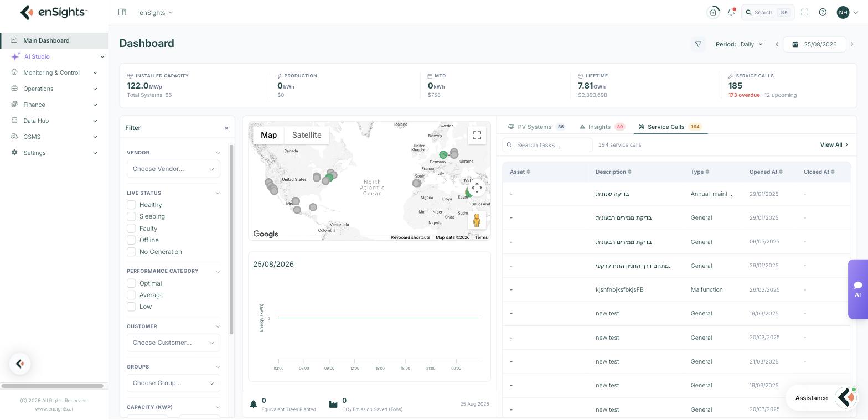Toggle the sidebar collapse icon
This screenshot has width=868, height=420.
(x=122, y=12)
